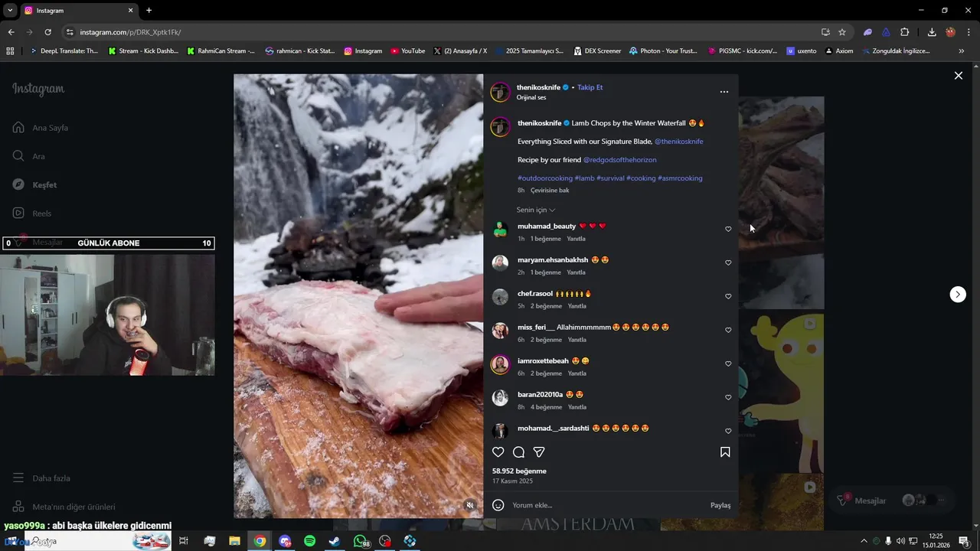Open 'Daha fazla' menu in sidebar
Viewport: 980px width, 551px height.
pyautogui.click(x=41, y=478)
